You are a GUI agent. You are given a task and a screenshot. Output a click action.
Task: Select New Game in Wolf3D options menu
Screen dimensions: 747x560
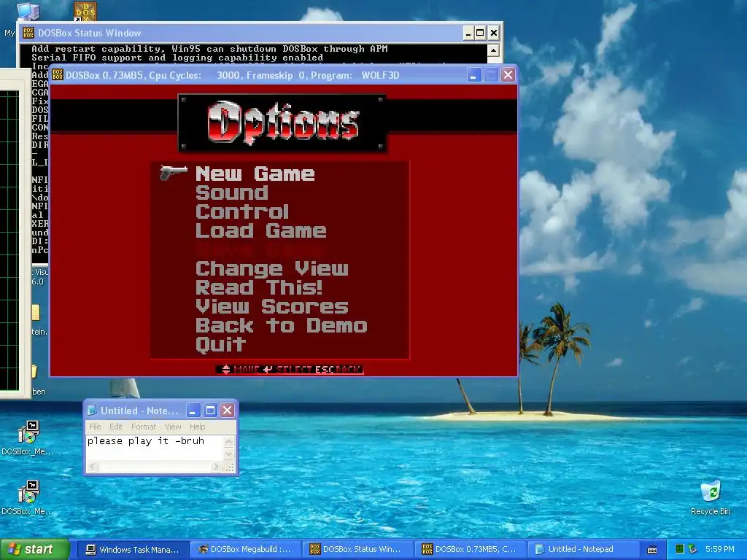[x=255, y=174]
